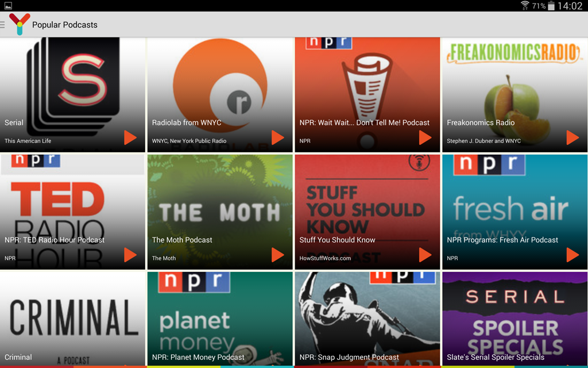
Task: Select 'WNYC, New York Public Radio' text
Action: pos(189,141)
